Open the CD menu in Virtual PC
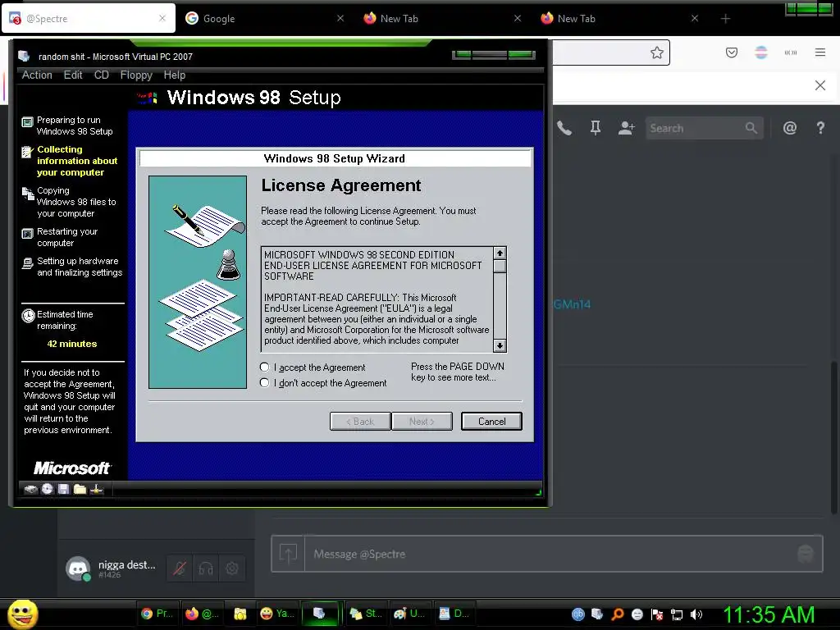 click(101, 75)
